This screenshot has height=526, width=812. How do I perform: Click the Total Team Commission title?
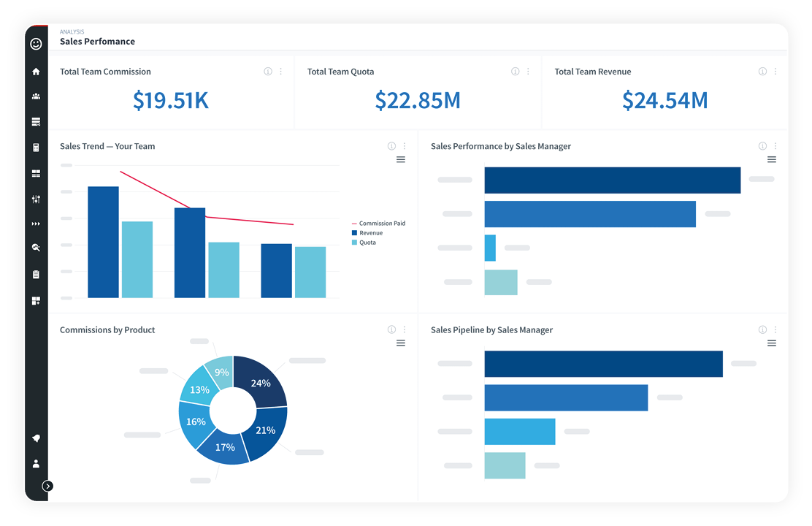pyautogui.click(x=105, y=72)
